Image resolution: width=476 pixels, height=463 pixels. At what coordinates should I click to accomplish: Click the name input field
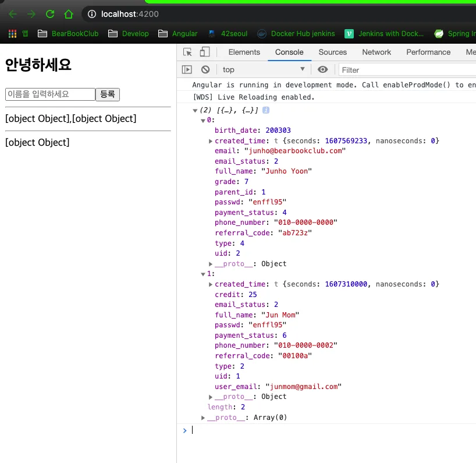pos(51,94)
